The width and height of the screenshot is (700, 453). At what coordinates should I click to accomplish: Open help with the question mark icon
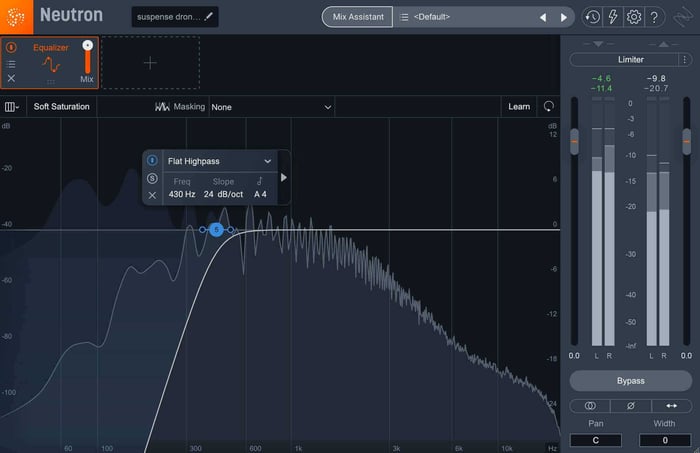coord(654,17)
